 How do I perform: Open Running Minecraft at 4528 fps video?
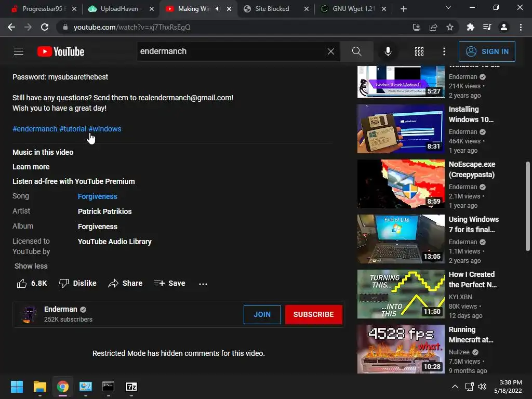tap(401, 349)
